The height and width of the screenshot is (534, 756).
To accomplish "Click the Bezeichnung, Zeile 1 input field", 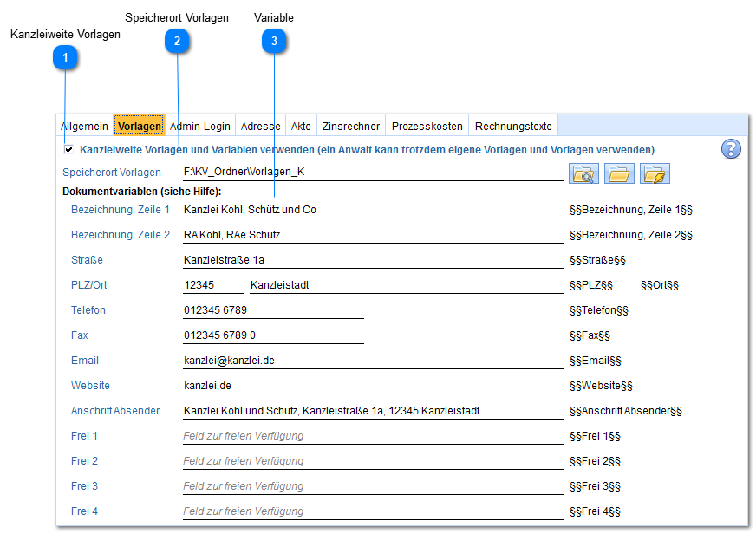I will point(373,210).
